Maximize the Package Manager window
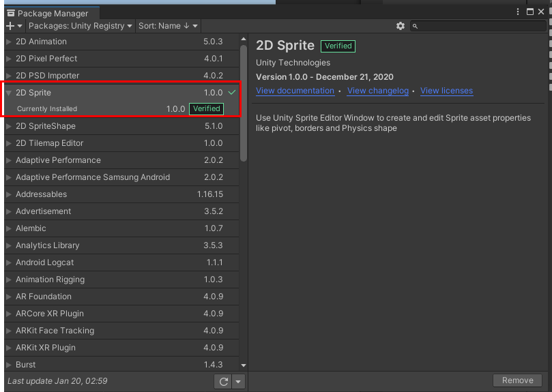The width and height of the screenshot is (552, 392). tap(529, 12)
